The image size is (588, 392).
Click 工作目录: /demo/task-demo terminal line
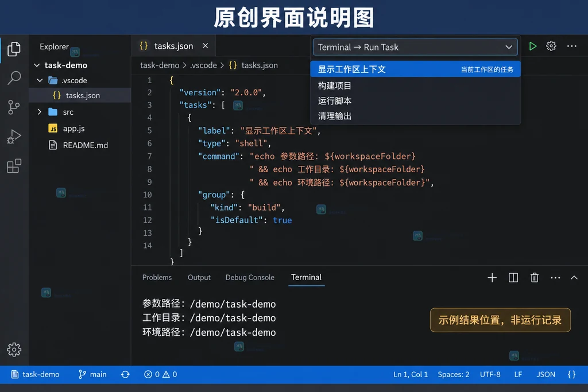(x=209, y=318)
